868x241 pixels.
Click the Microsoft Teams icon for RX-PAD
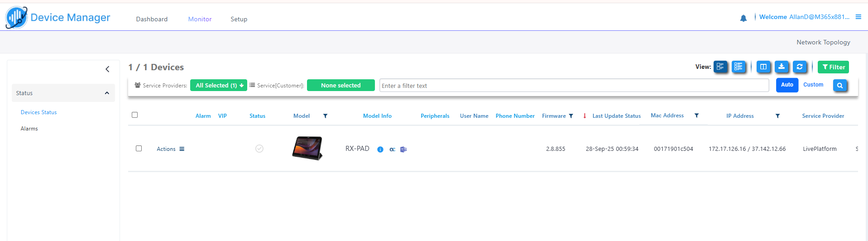pyautogui.click(x=403, y=149)
